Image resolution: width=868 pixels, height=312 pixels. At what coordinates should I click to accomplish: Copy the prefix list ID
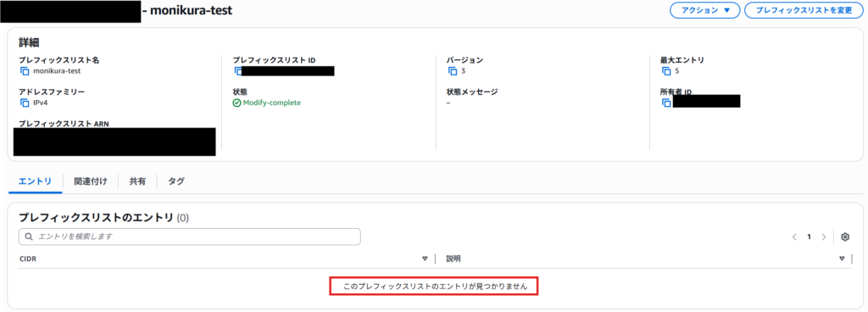tap(238, 71)
